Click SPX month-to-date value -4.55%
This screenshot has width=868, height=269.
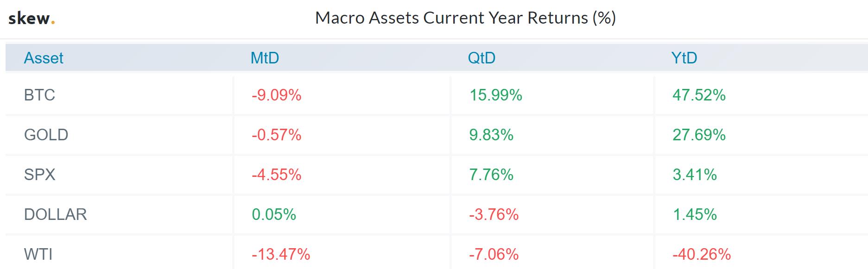pos(276,175)
